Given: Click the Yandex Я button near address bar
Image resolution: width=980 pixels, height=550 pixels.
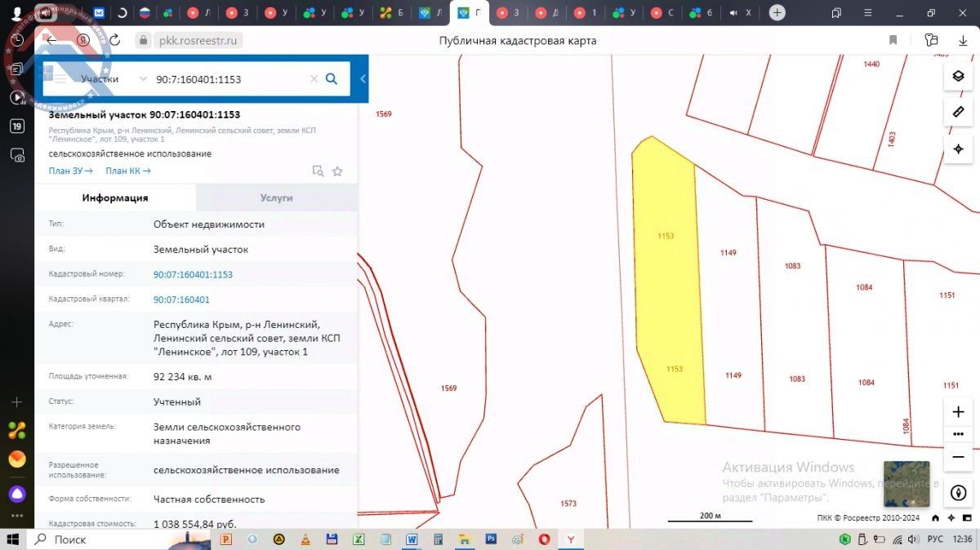Looking at the screenshot, I should coord(82,40).
